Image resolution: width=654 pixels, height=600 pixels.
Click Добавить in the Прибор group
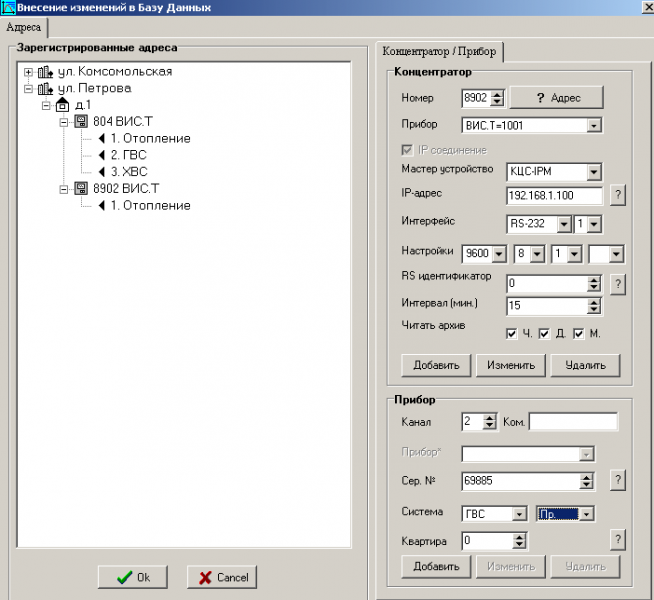(436, 567)
